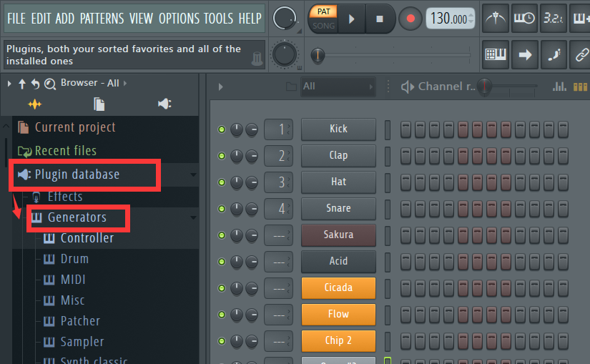
Task: Enable the countdown before recording icon
Action: point(553,19)
